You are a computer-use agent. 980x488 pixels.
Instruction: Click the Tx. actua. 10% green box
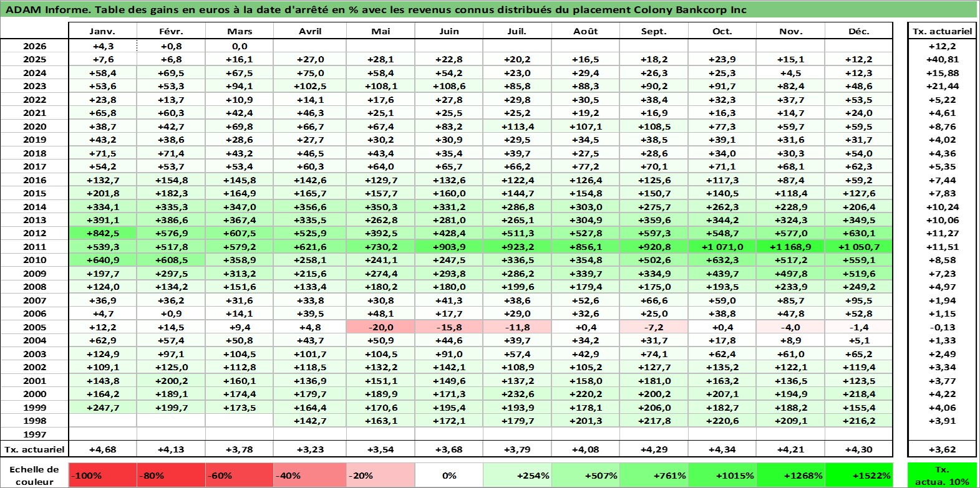tap(942, 475)
